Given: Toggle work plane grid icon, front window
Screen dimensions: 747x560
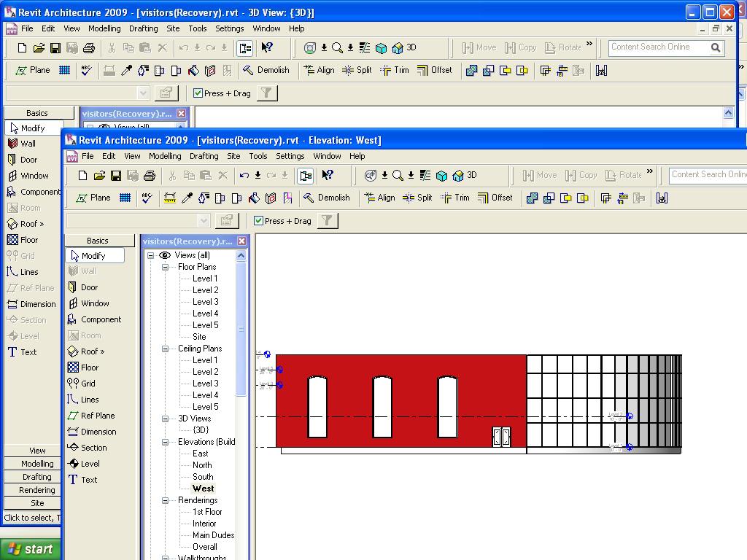Looking at the screenshot, I should click(x=125, y=198).
